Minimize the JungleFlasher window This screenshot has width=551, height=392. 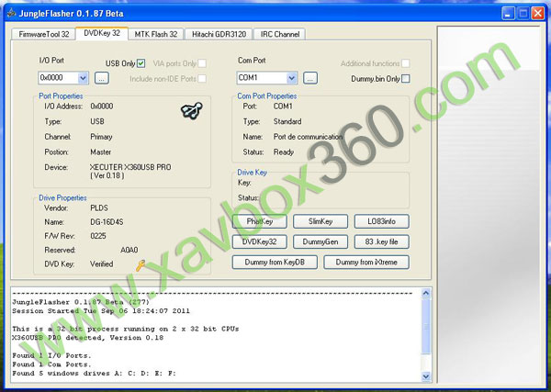[508, 14]
